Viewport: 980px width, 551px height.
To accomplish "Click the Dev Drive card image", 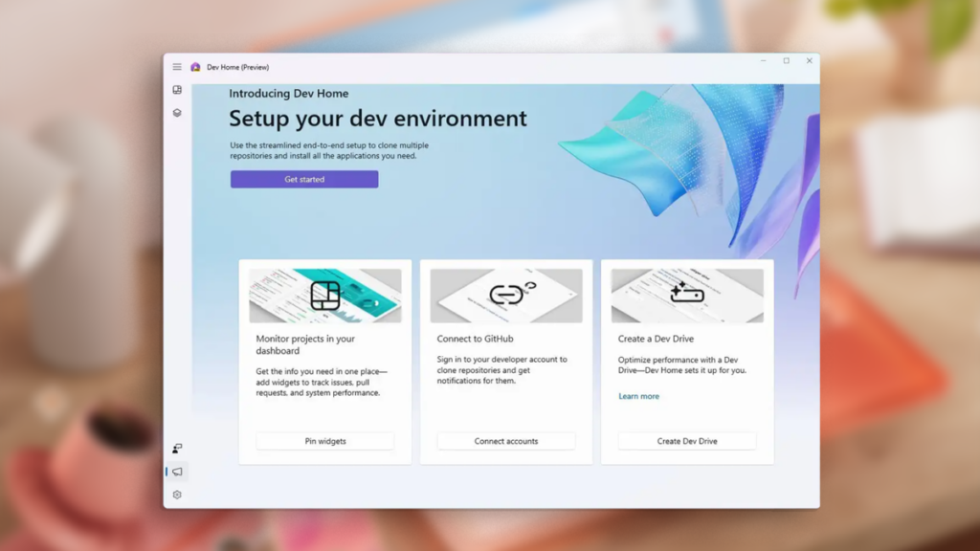I will 687,296.
